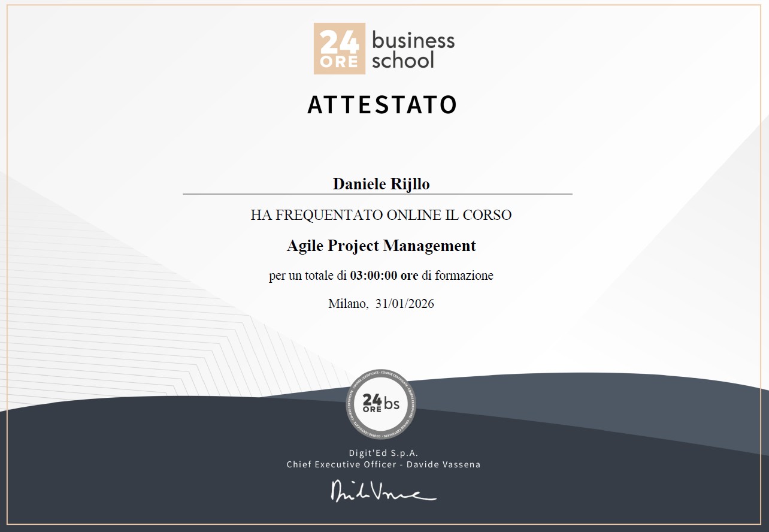Click the "bs" letters inside the seal
The width and height of the screenshot is (769, 532).
(x=392, y=404)
